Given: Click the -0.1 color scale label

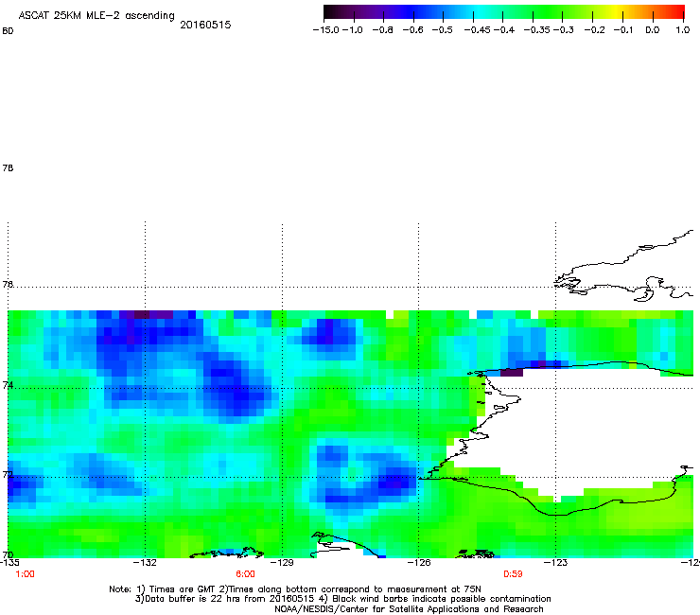Looking at the screenshot, I should [x=623, y=30].
